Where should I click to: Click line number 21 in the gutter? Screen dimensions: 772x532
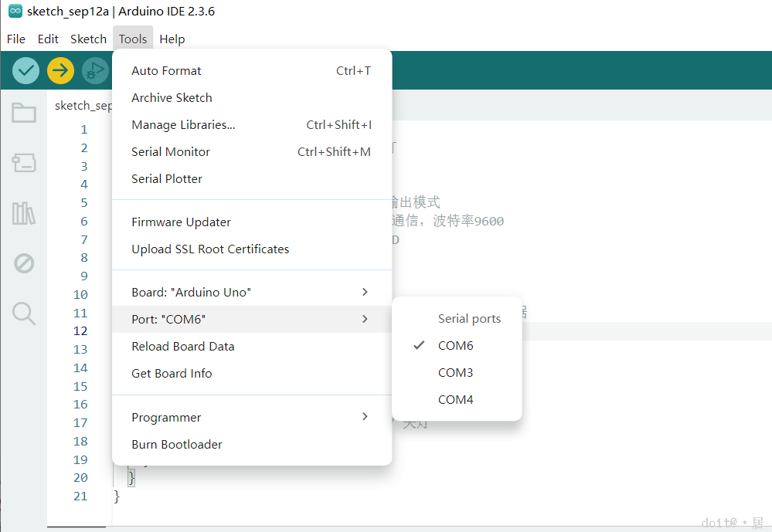point(80,496)
